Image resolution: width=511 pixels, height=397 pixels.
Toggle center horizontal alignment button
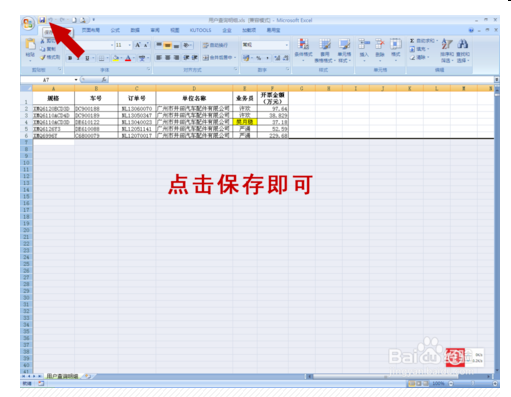[x=168, y=58]
